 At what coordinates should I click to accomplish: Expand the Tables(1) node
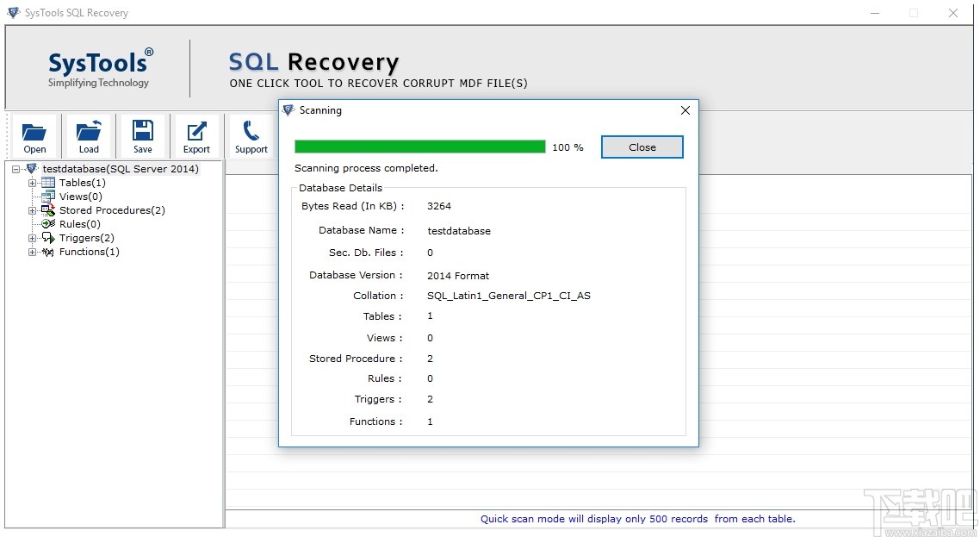(32, 183)
